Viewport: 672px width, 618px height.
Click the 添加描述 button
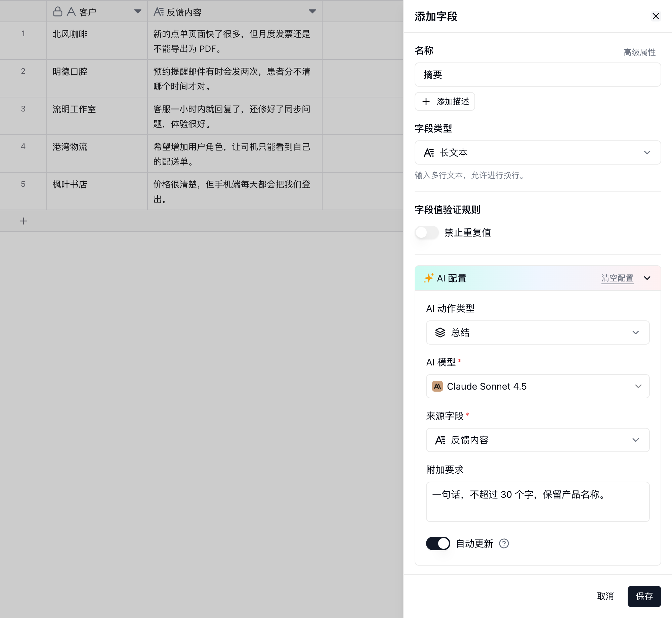445,101
